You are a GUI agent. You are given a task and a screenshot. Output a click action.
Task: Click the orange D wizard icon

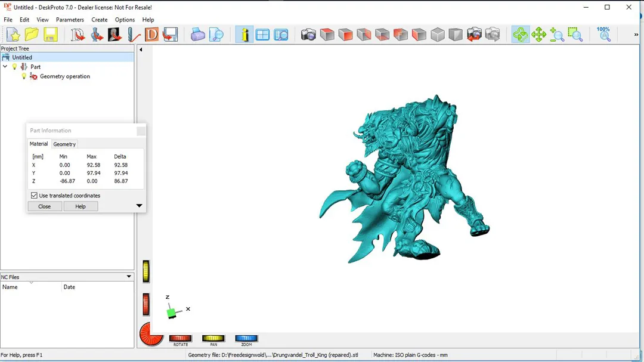click(151, 35)
